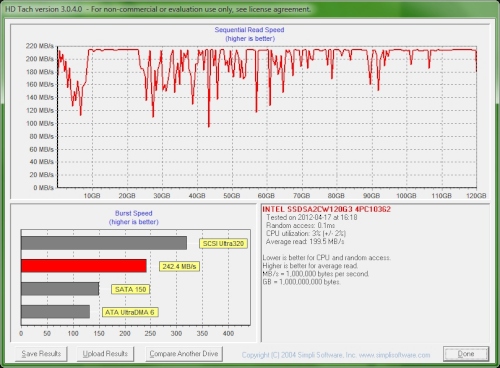500x368 pixels.
Task: Click the 0 MB/s axis label
Action: coord(43,188)
